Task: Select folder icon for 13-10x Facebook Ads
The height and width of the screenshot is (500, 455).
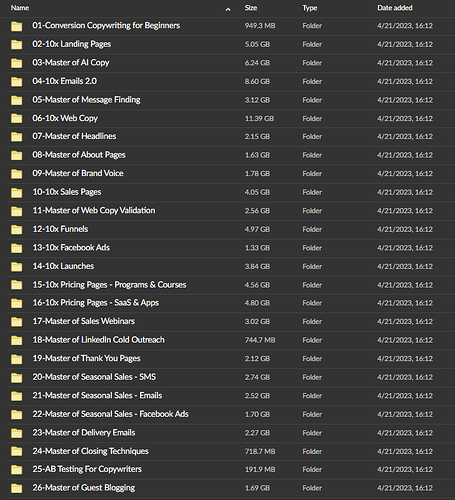Action: tap(17, 248)
